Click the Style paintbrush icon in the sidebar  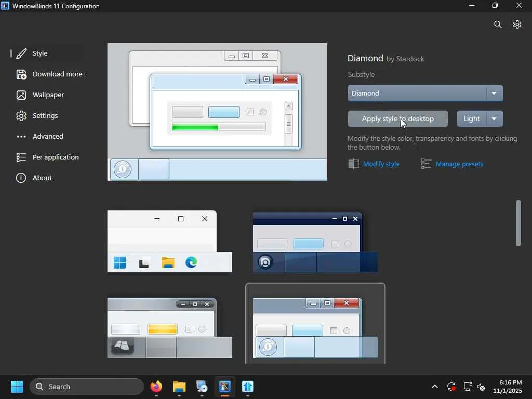pos(21,54)
